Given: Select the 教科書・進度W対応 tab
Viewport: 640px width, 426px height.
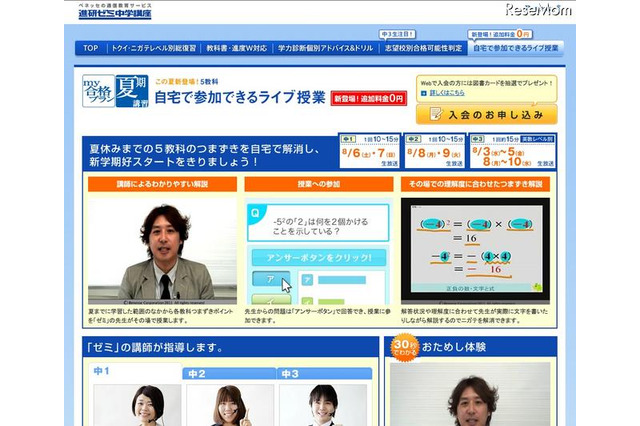Looking at the screenshot, I should click(236, 48).
